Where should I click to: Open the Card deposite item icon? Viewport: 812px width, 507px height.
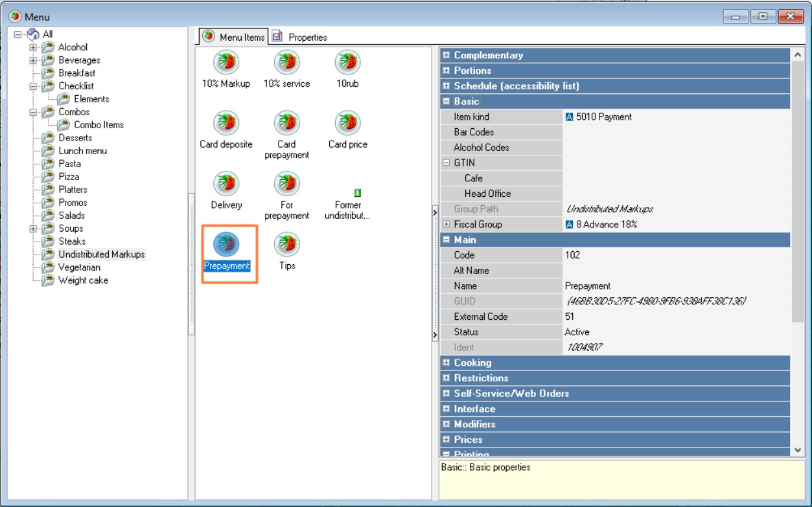pos(226,123)
